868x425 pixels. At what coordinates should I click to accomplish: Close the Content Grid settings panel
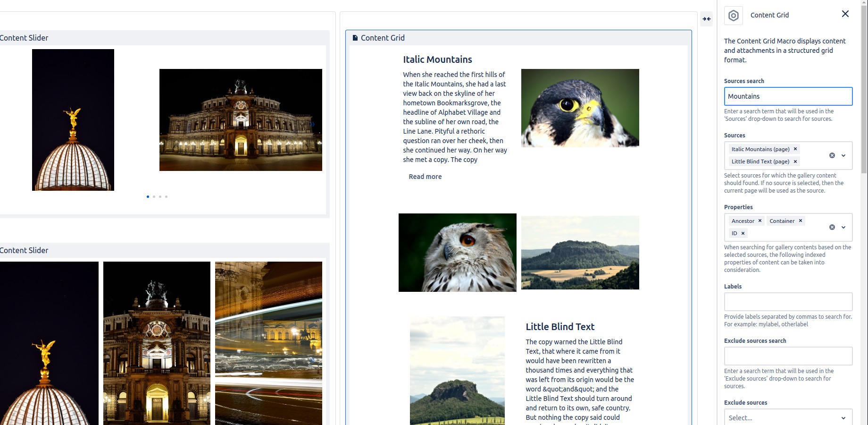tap(845, 14)
